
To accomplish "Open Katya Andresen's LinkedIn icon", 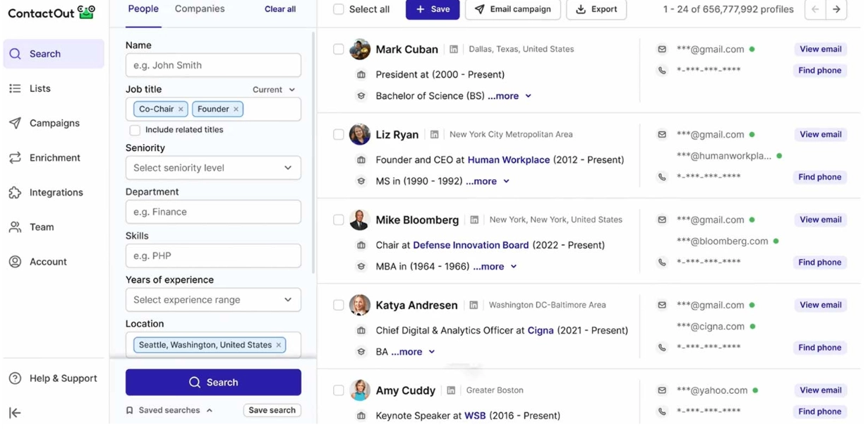I will 474,306.
